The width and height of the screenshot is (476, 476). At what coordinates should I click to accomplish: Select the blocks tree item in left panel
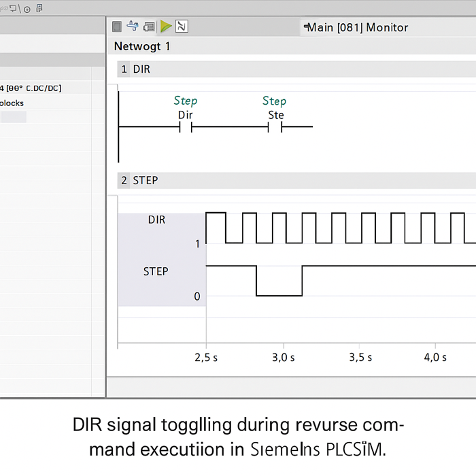point(12,103)
